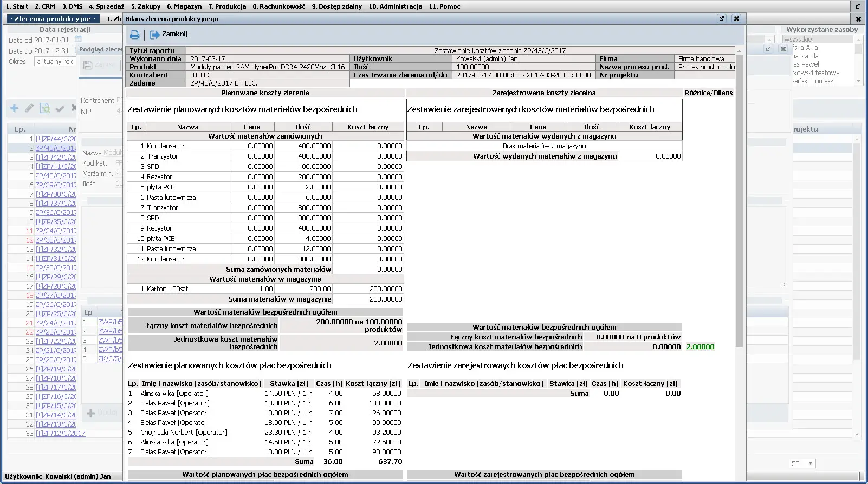
Task: Open the '6. Magazyn' menu
Action: click(x=184, y=6)
